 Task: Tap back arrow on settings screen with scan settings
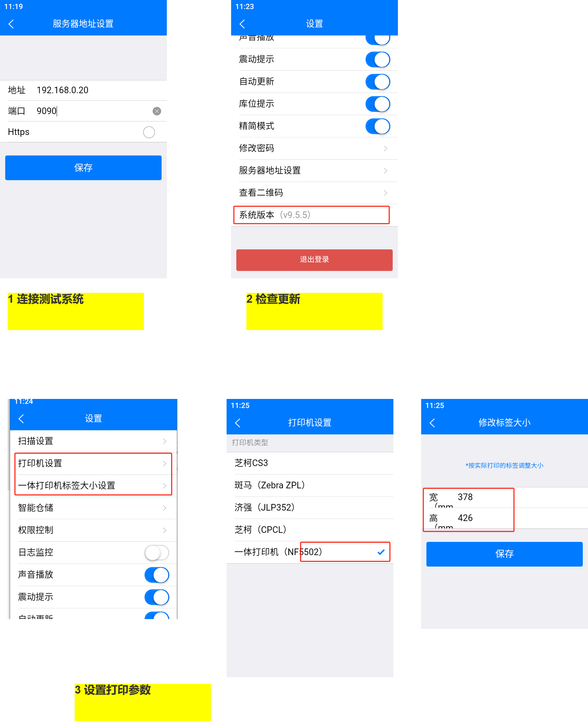(x=21, y=418)
